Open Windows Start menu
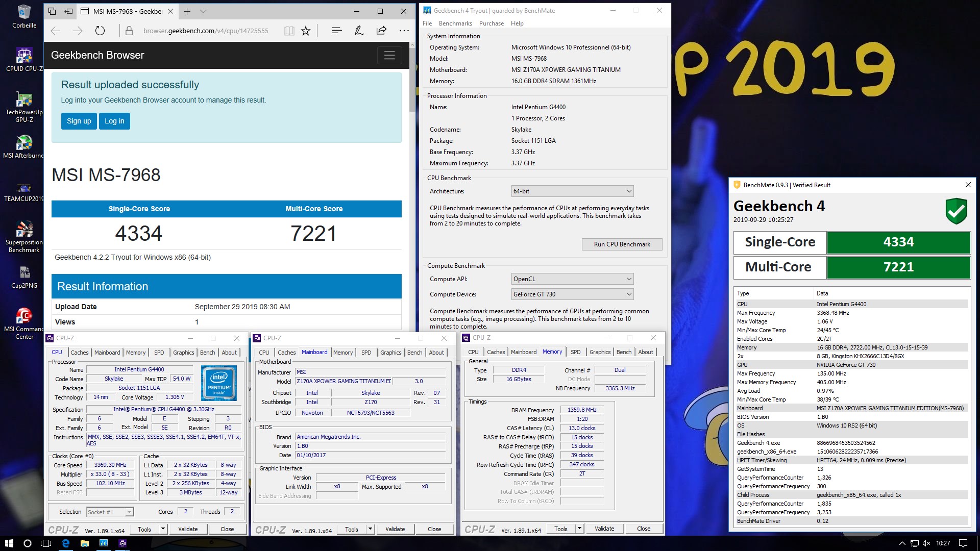The height and width of the screenshot is (551, 980). coord(9,543)
